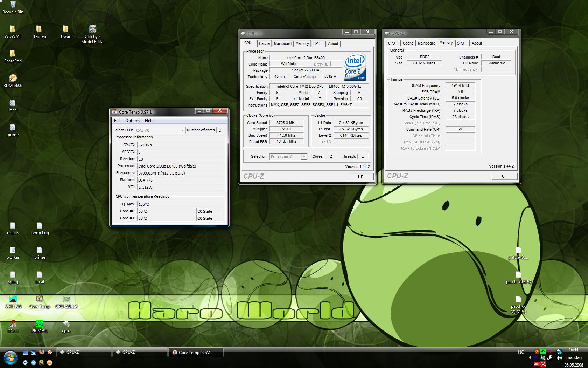The height and width of the screenshot is (368, 588).
Task: Switch to About tab in right CPU-Z
Action: click(477, 43)
